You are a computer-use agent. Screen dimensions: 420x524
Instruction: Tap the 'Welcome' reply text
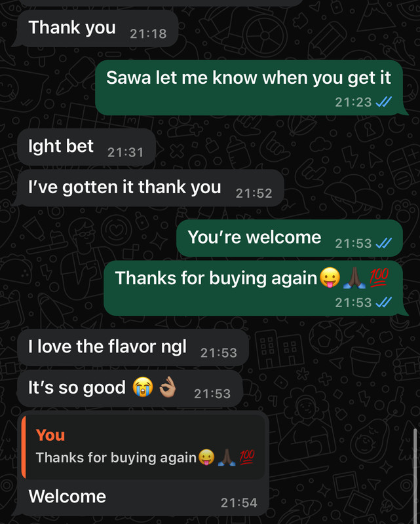[x=67, y=496]
